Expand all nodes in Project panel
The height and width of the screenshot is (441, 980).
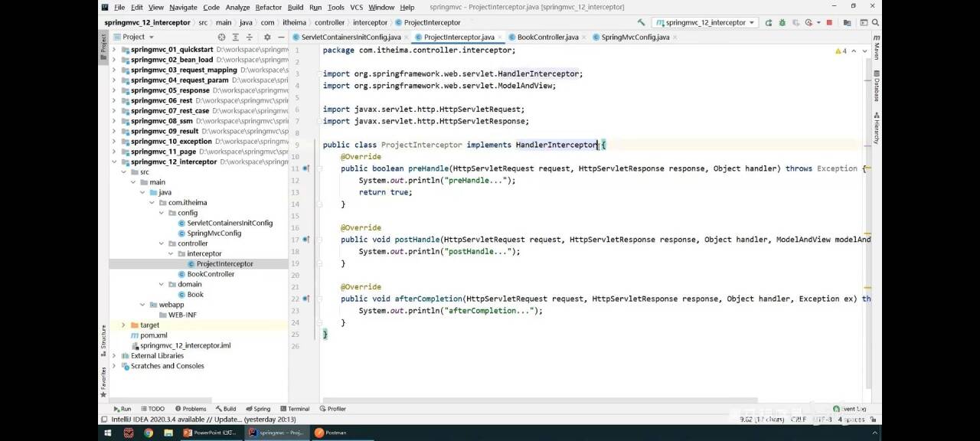[236, 37]
